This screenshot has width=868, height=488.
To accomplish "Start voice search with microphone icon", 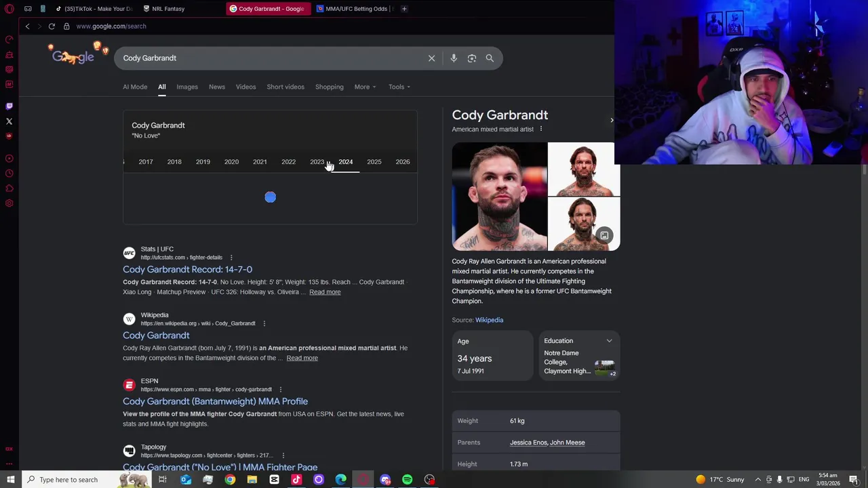I will 454,58.
